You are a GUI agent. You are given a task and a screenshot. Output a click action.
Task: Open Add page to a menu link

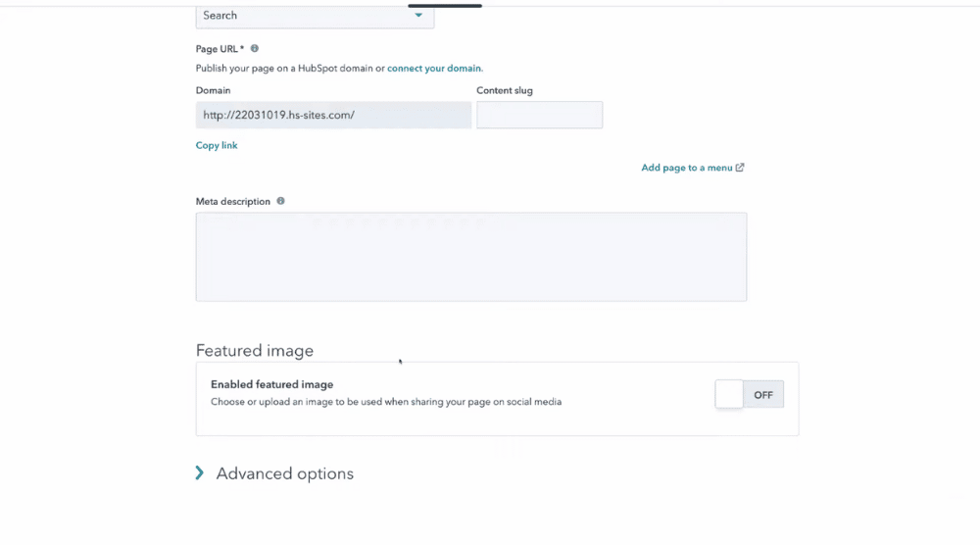[x=687, y=168]
